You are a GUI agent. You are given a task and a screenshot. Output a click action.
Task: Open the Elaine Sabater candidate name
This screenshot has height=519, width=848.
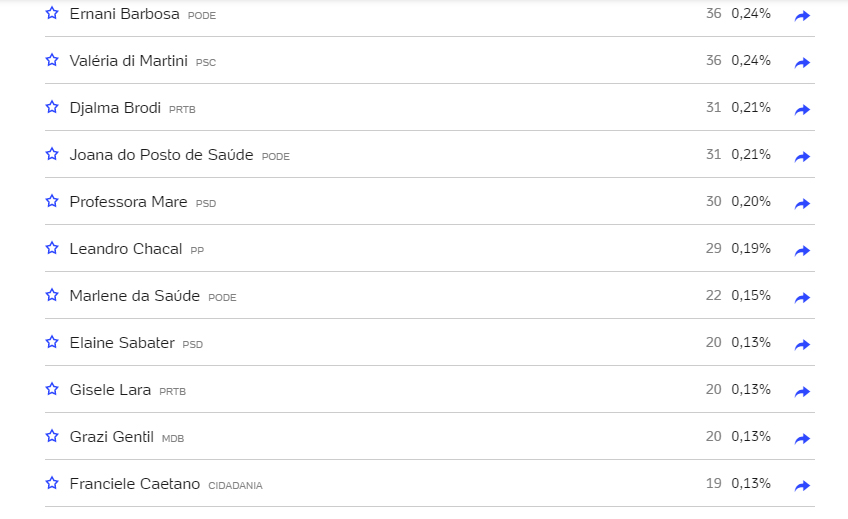(122, 343)
